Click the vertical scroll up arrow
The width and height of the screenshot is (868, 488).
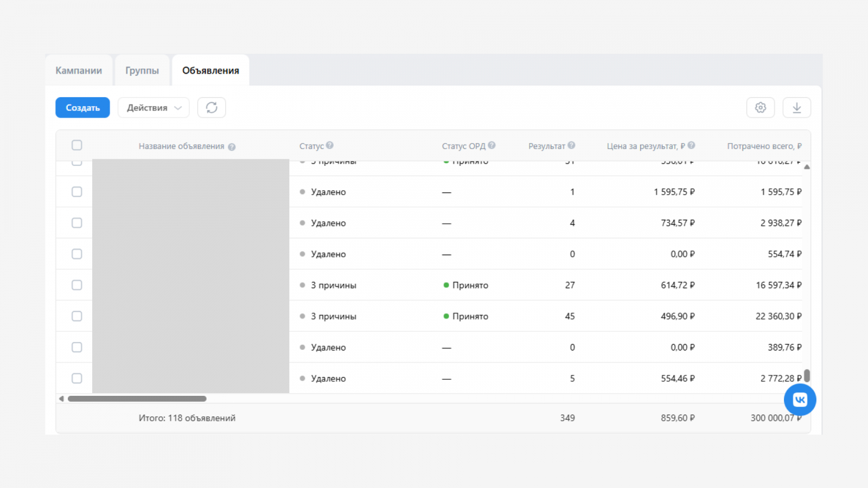coord(807,167)
